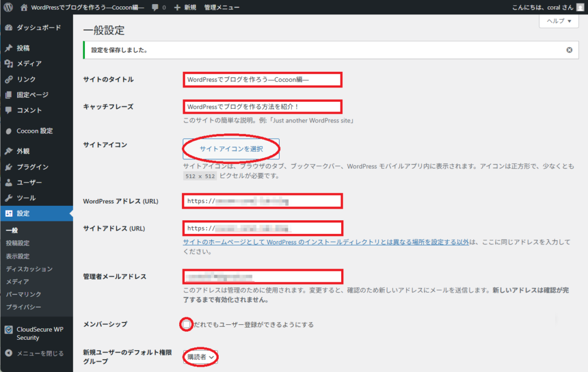588x372 pixels.
Task: Enable だれでもユーザー登録ができるようにする checkbox
Action: pos(186,324)
